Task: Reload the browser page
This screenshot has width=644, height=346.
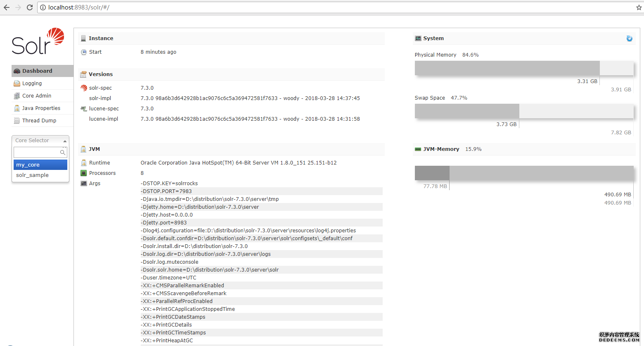Action: pos(30,7)
